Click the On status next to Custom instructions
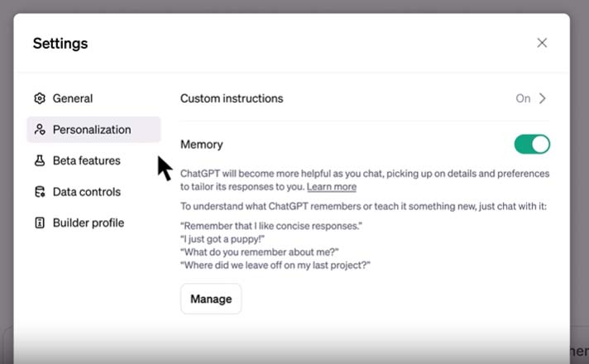The image size is (589, 364). click(x=523, y=98)
